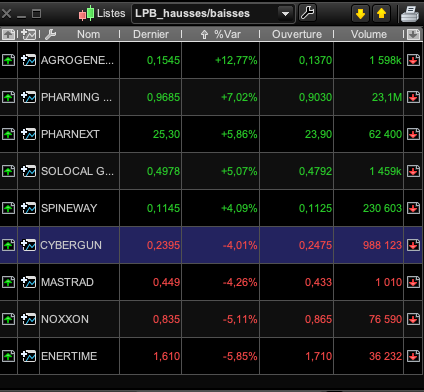Sort table by Volume column
Screen dimensions: 424x392
369,34
